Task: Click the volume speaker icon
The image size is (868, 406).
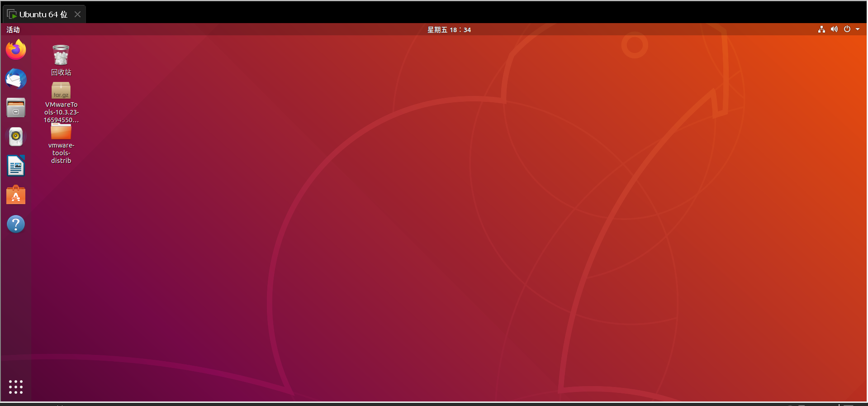Action: point(834,29)
